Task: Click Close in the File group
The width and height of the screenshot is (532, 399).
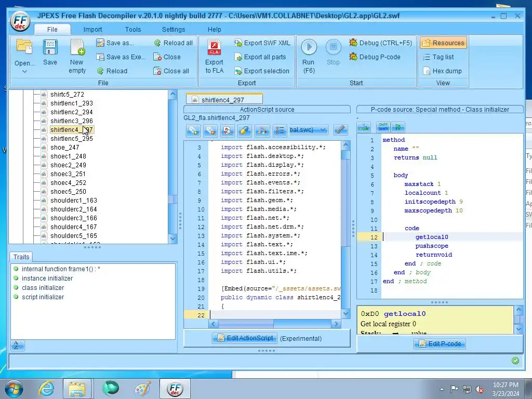Action: pos(167,57)
